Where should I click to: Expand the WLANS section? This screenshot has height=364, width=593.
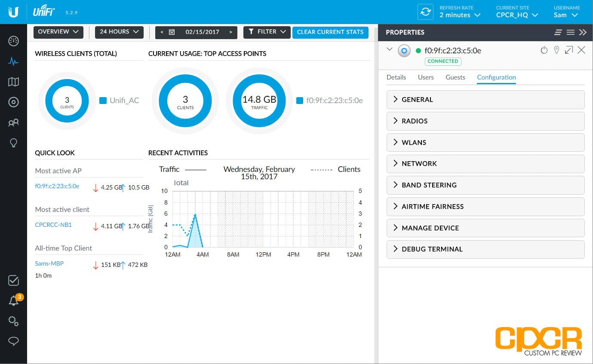click(x=485, y=142)
